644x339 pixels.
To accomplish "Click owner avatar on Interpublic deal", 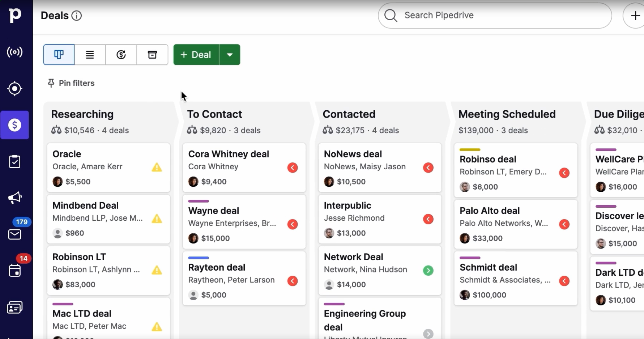I will point(329,233).
